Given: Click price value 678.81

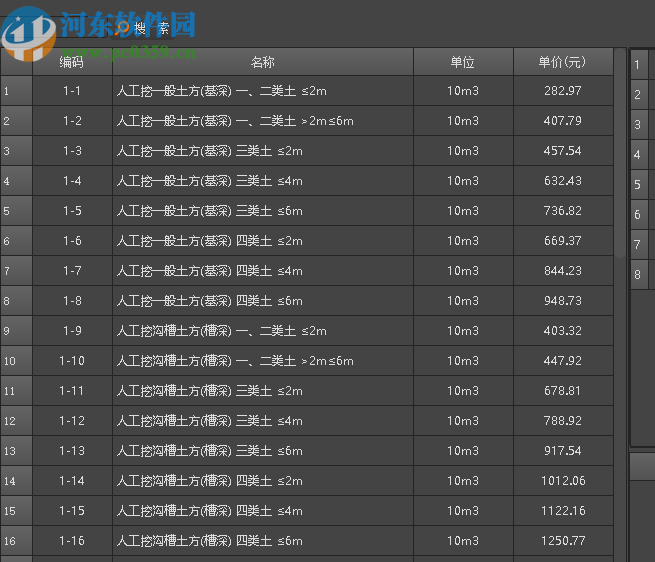Looking at the screenshot, I should [x=563, y=391].
